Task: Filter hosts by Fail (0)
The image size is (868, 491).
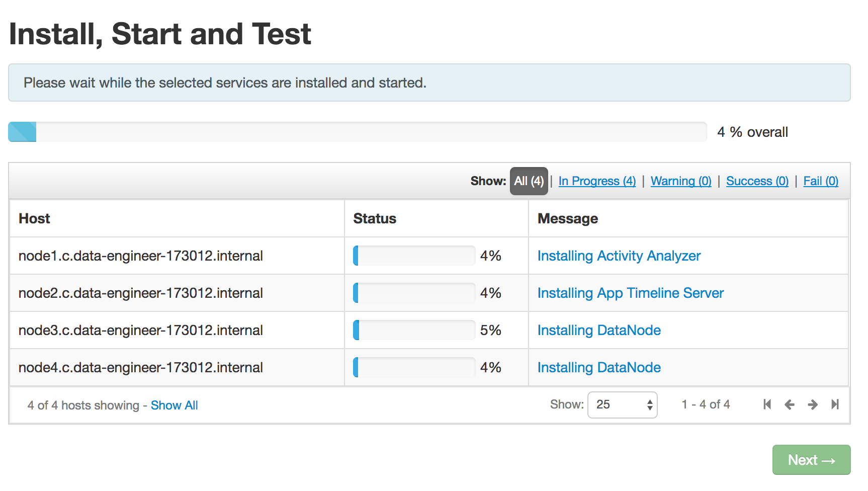Action: [820, 181]
